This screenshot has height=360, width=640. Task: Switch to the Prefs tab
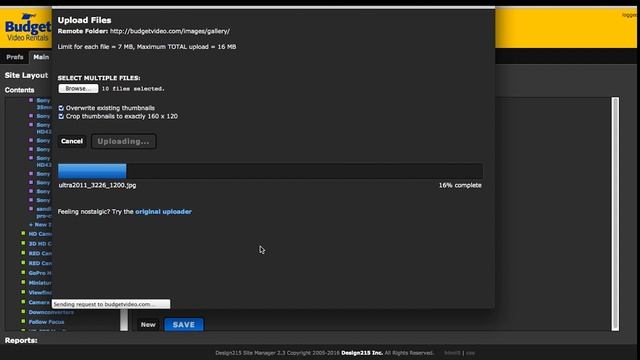point(15,57)
